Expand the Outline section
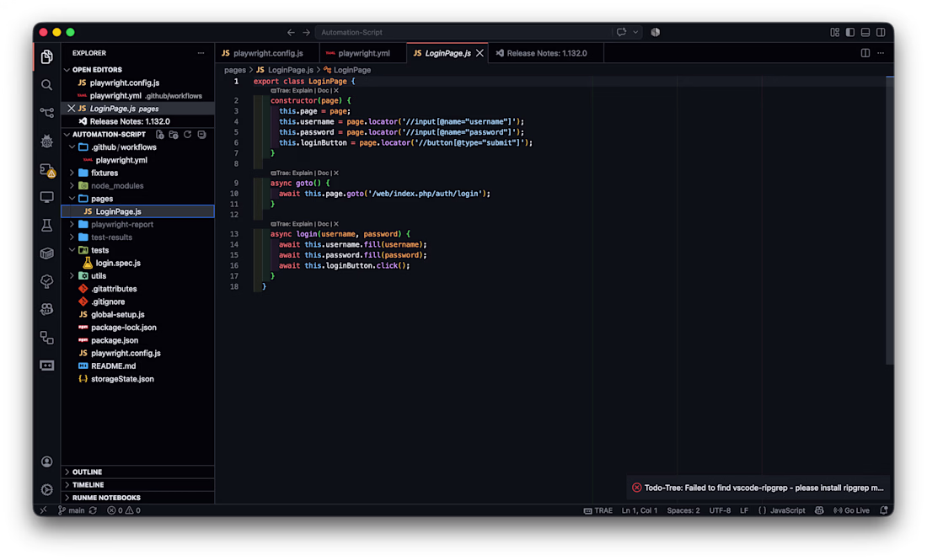The height and width of the screenshot is (560, 927). (x=137, y=472)
